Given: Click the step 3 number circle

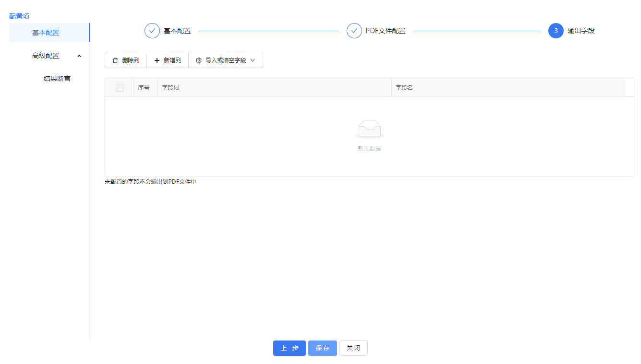Looking at the screenshot, I should coord(556,31).
